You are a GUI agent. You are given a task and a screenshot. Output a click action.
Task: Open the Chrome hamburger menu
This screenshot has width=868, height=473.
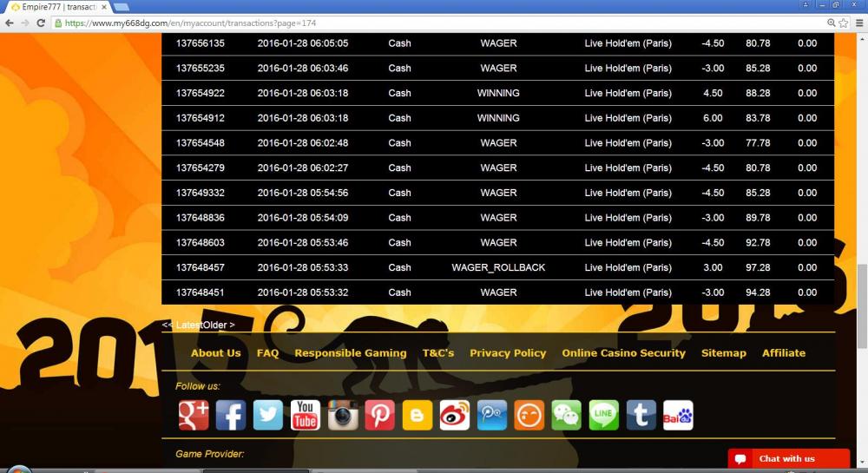click(x=859, y=23)
